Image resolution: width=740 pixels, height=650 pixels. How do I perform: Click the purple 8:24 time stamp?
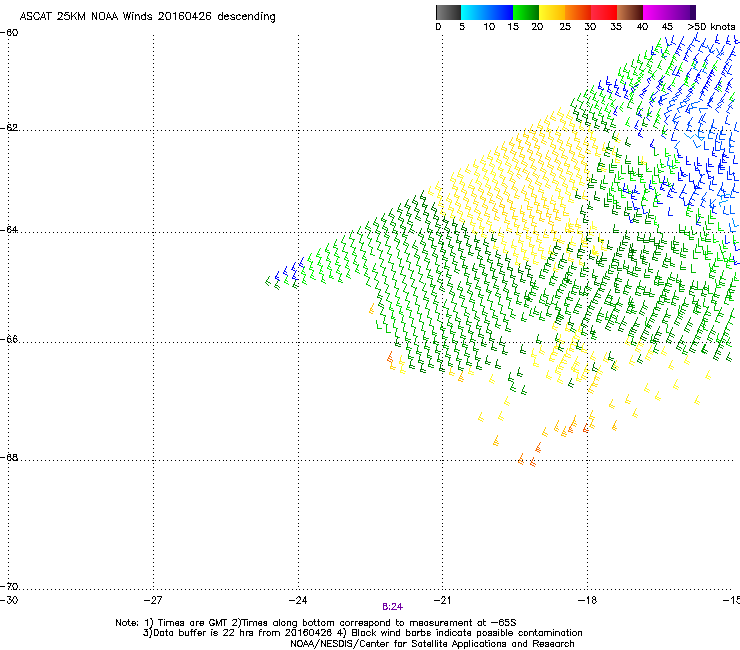[x=393, y=607]
